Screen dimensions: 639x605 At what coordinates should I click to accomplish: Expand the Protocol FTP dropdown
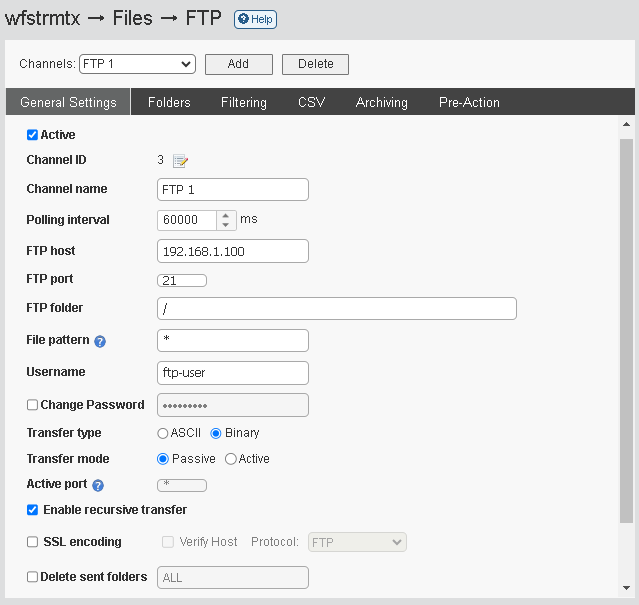(357, 542)
